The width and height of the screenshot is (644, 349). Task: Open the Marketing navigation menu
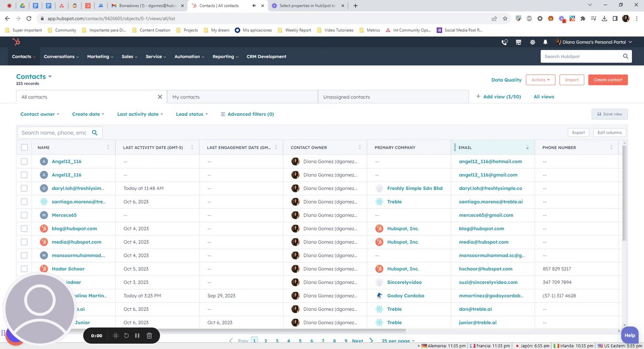(100, 57)
